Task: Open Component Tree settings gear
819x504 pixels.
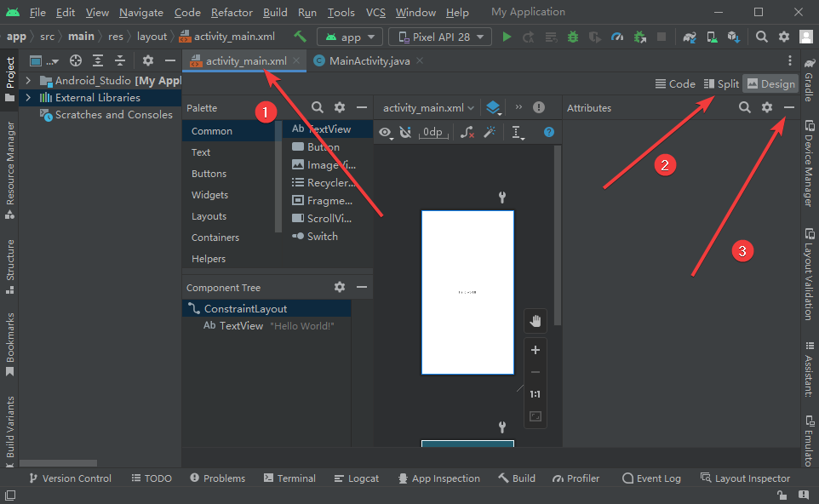Action: click(x=340, y=287)
